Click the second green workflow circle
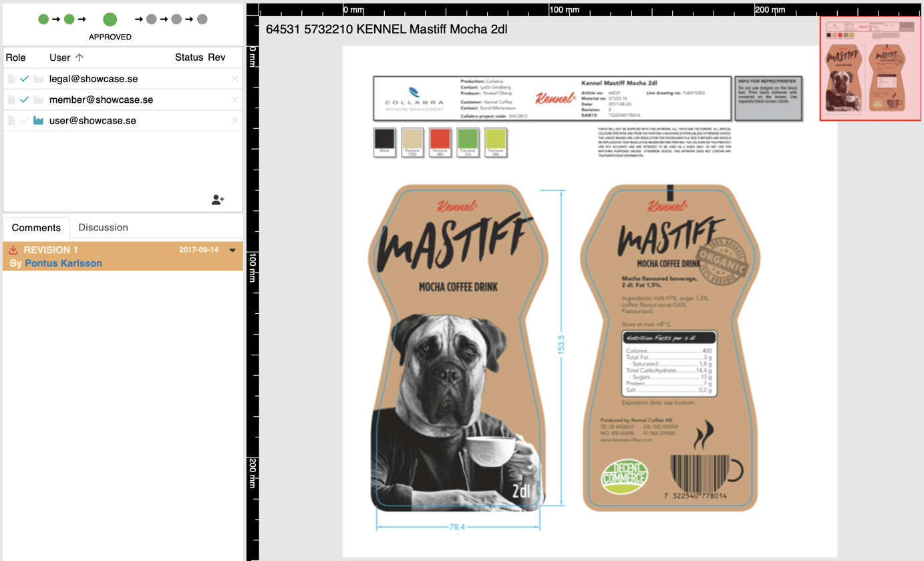Screen dimensions: 924x561 (69, 19)
